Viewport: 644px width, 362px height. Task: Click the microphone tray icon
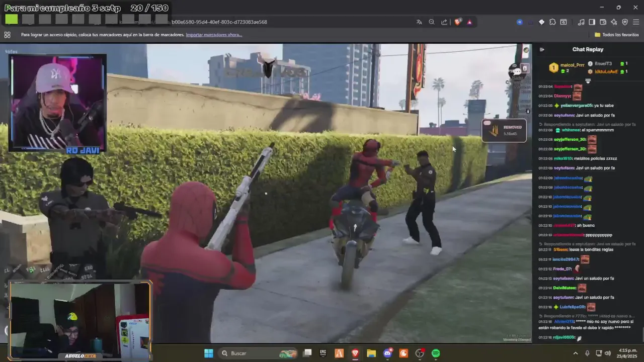click(x=587, y=353)
